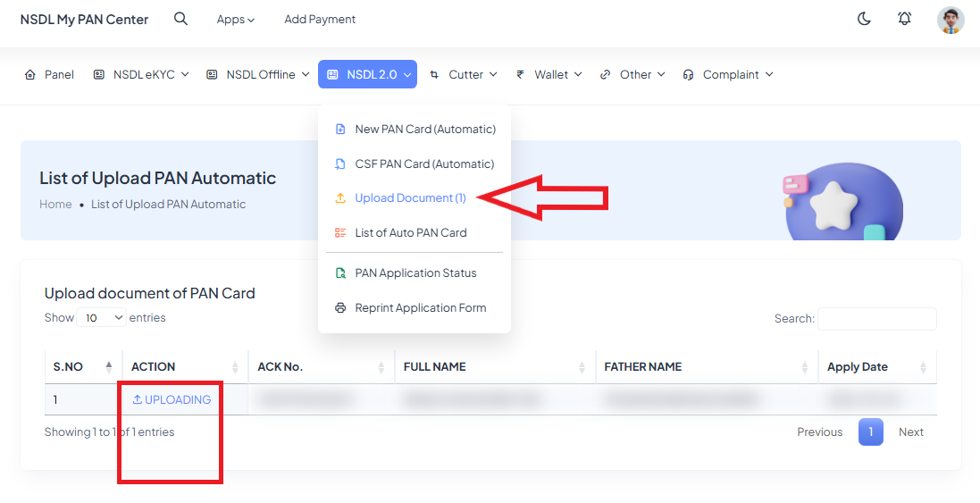The image size is (980, 503).
Task: Click the Reprint printer icon
Action: 340,308
